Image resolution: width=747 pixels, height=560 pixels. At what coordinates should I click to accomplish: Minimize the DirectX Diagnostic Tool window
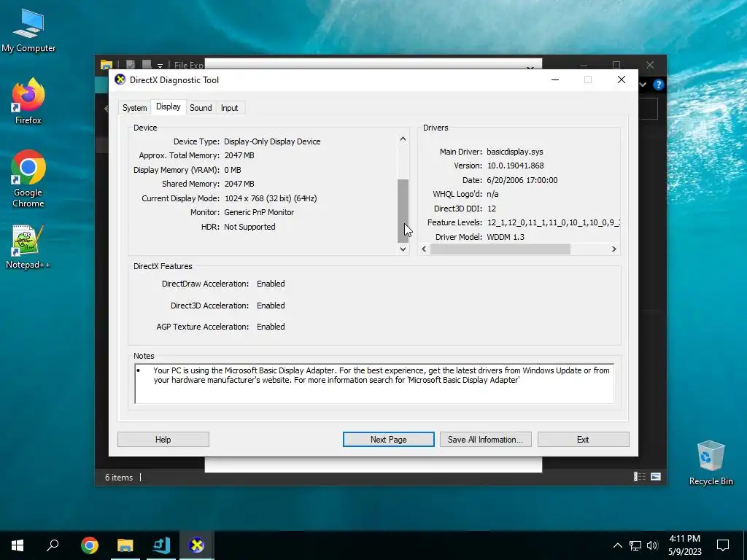[555, 79]
